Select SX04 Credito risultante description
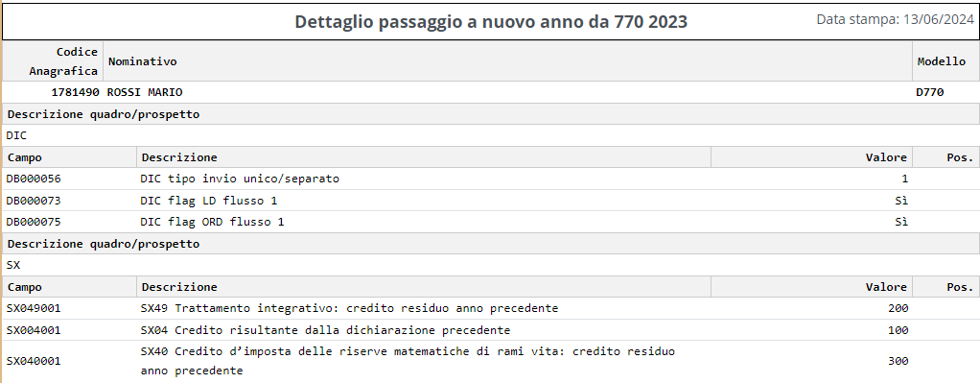 coord(326,330)
